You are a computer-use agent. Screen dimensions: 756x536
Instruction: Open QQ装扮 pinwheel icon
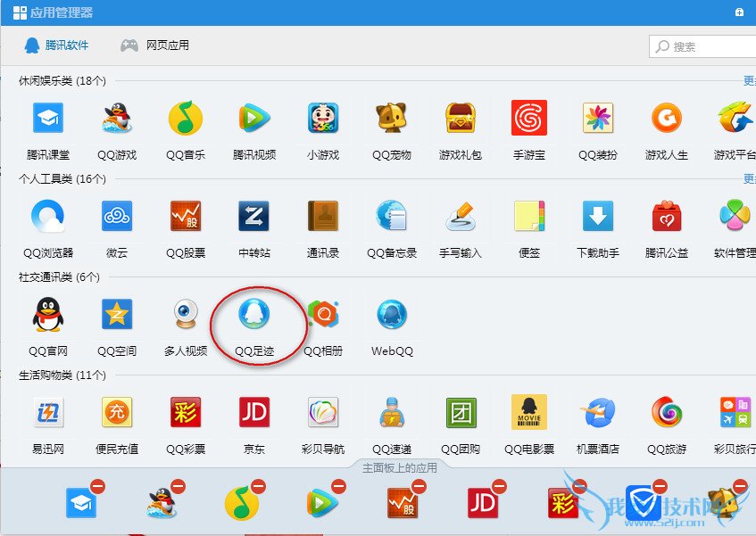click(x=598, y=118)
